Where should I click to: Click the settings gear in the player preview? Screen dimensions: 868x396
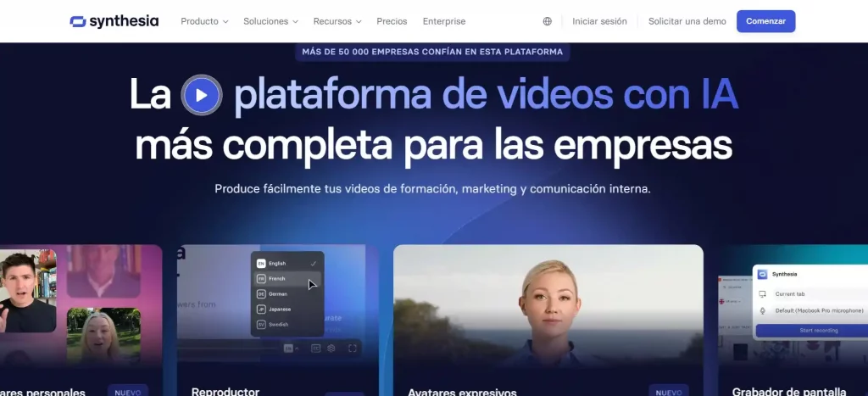(331, 349)
